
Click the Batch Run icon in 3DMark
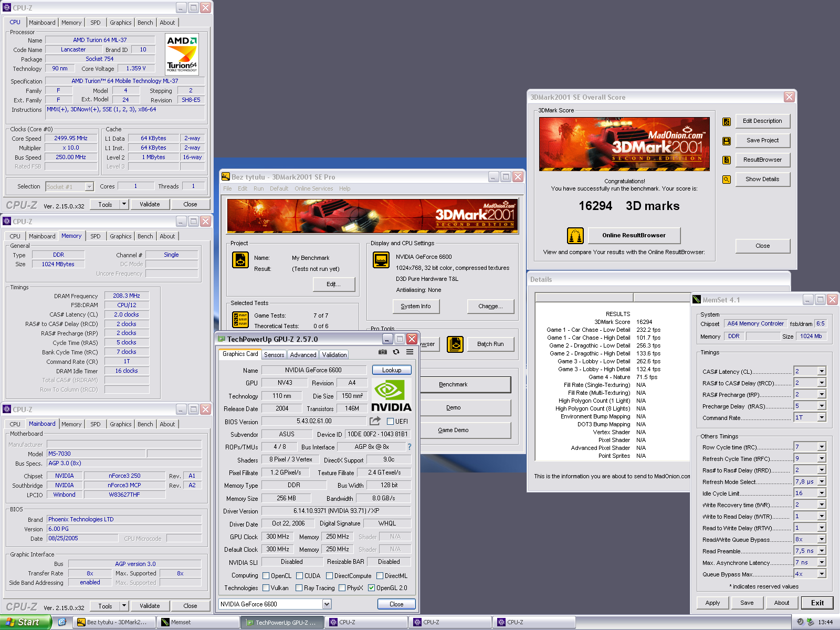tap(455, 344)
